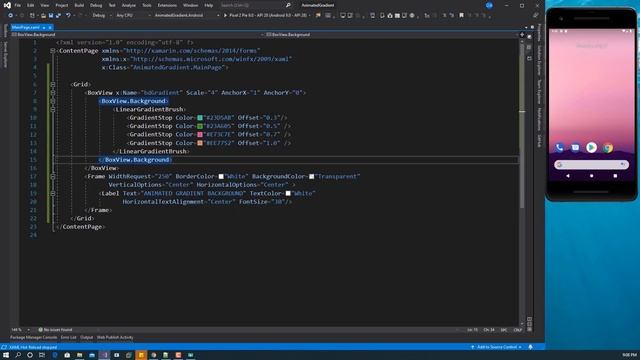Viewport: 640px width, 360px height.
Task: Click the Android device manager icon in toolbar
Action: (381, 16)
